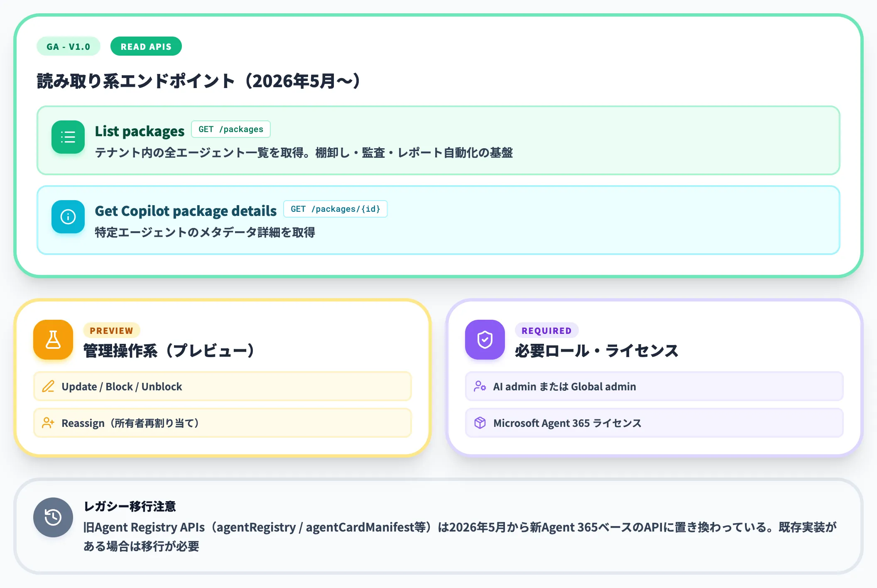
Task: Click the orange flask preview icon
Action: click(53, 340)
